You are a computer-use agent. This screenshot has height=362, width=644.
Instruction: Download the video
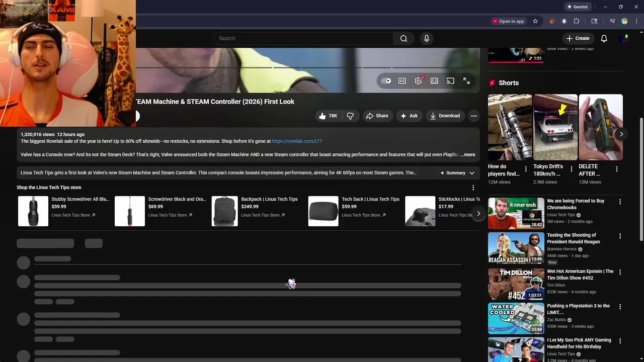[x=445, y=116]
